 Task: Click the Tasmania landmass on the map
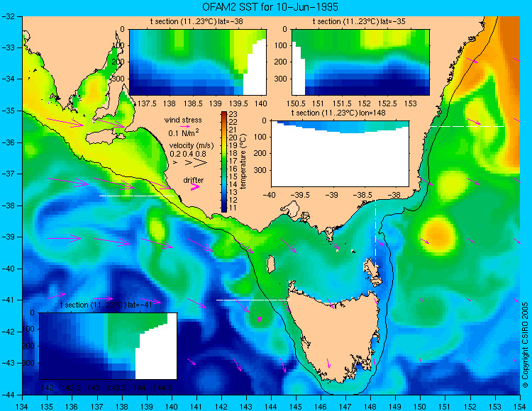tap(336, 335)
